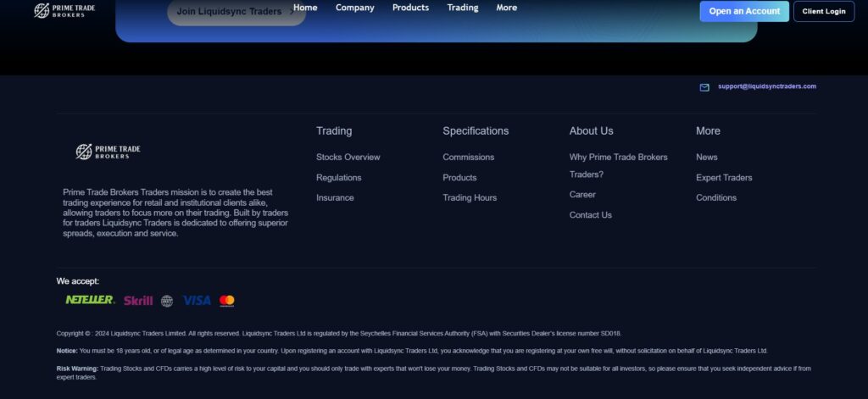Image resolution: width=868 pixels, height=399 pixels.
Task: Open the Home menu item
Action: tap(305, 8)
